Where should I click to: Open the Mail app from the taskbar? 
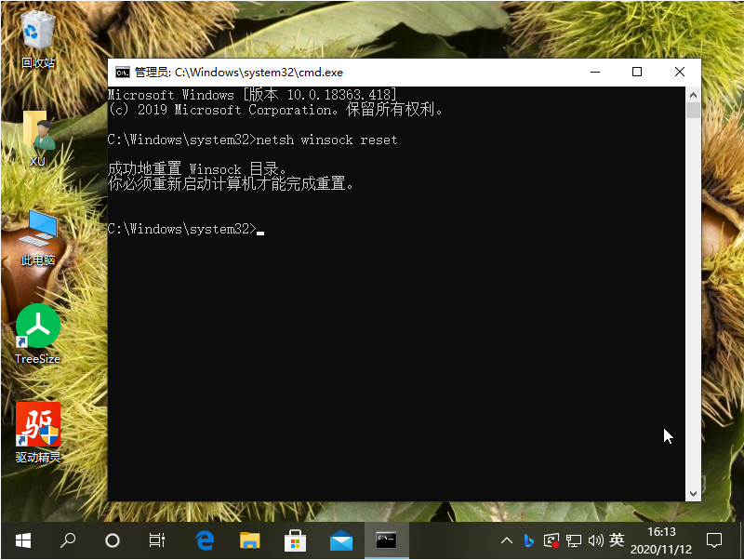coord(340,540)
